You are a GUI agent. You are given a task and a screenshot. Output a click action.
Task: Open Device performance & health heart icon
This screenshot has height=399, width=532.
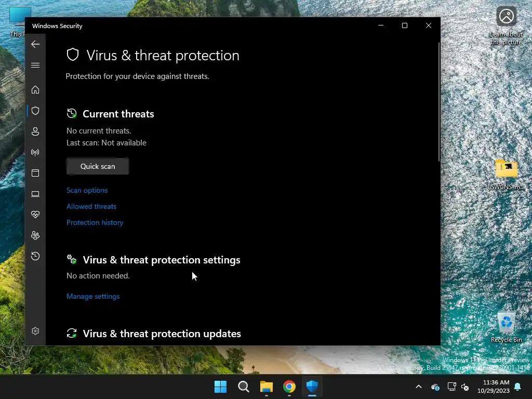[35, 215]
